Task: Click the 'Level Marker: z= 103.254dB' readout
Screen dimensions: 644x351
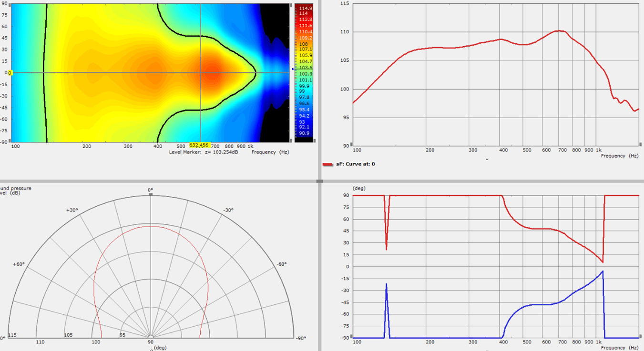Action: 203,152
